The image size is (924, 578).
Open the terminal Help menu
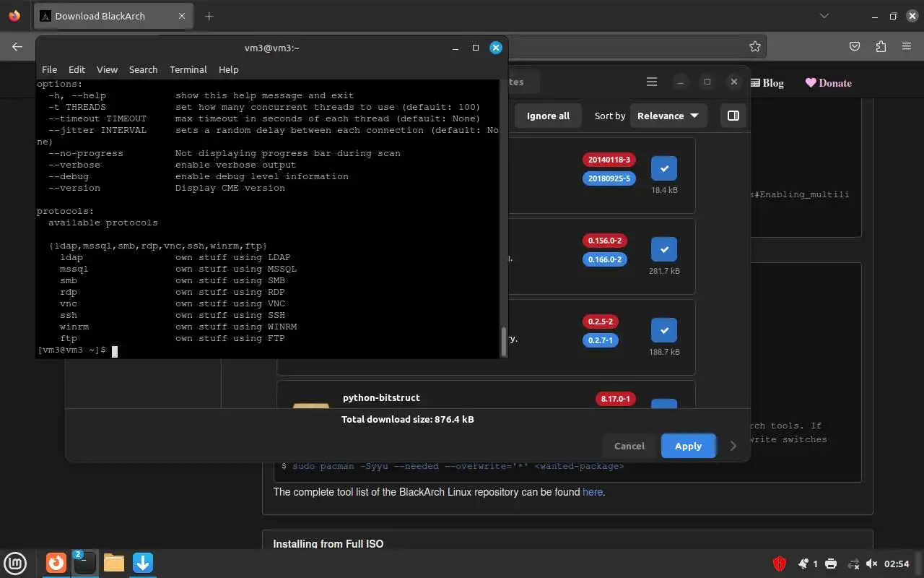click(x=228, y=69)
